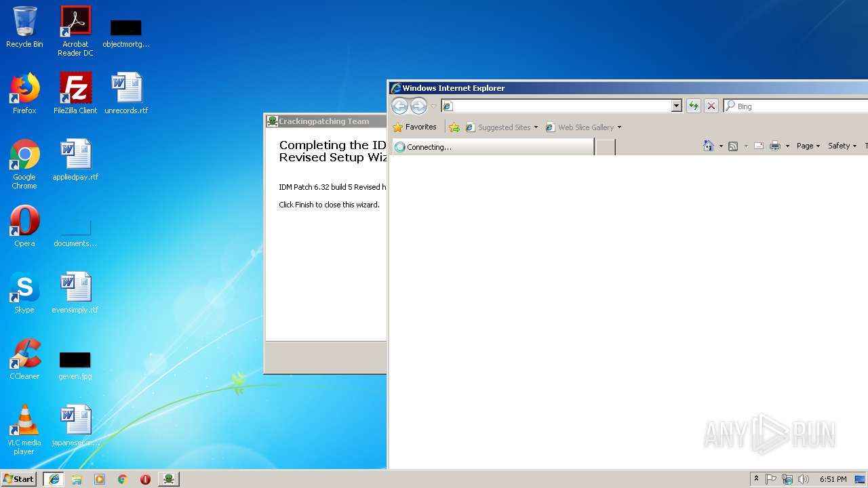This screenshot has height=488, width=868.
Task: Click the Start button
Action: (x=19, y=479)
